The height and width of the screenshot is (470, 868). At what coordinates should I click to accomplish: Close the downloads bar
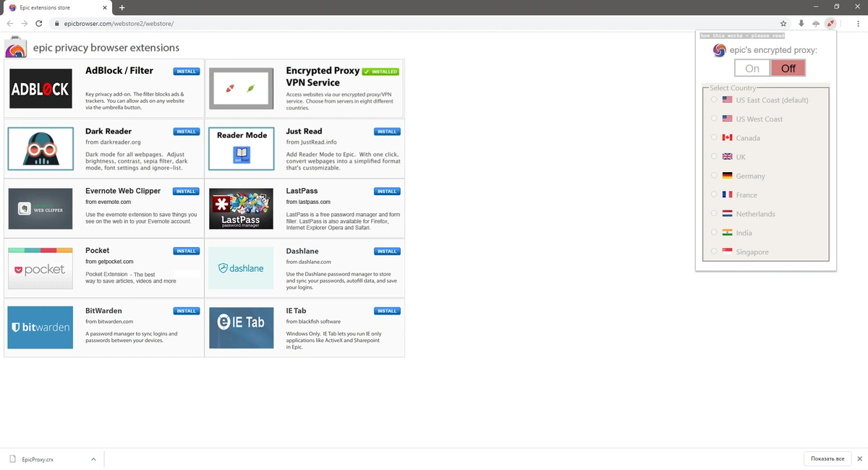(x=859, y=459)
